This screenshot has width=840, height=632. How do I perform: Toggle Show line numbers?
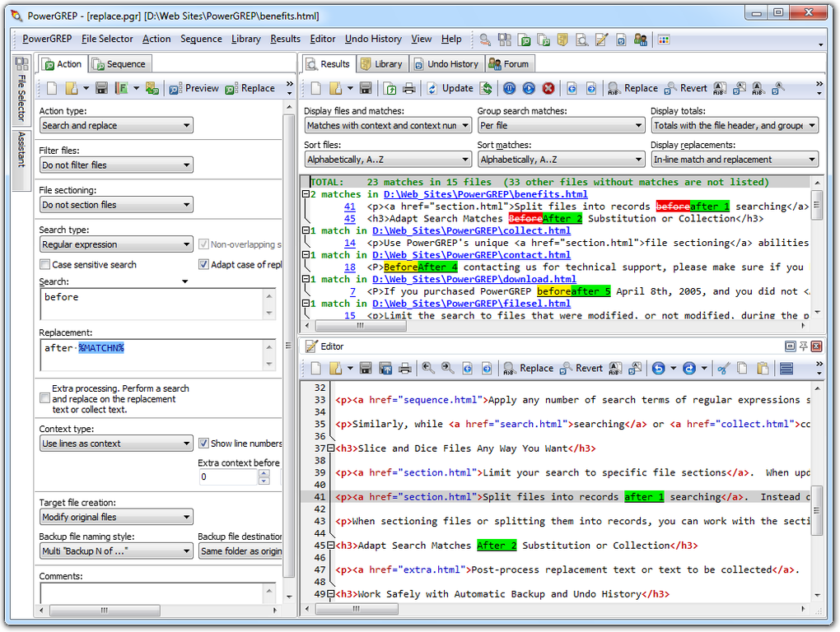point(203,444)
